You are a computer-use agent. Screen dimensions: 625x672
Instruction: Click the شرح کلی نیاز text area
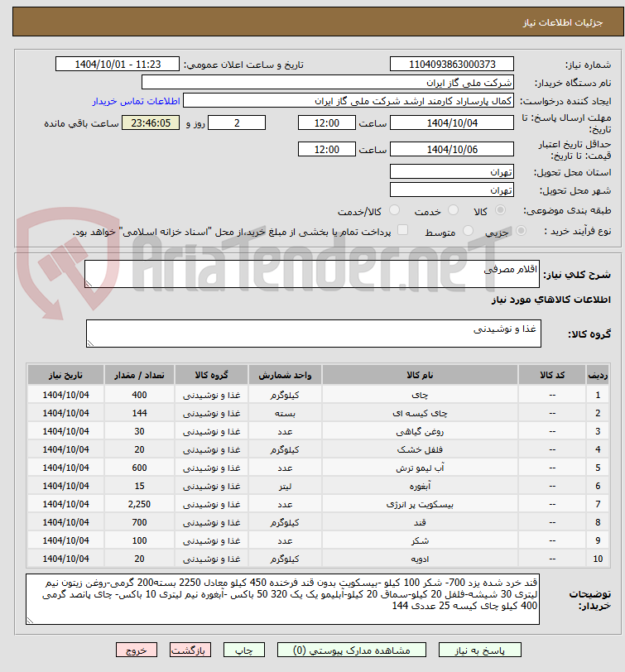click(312, 274)
